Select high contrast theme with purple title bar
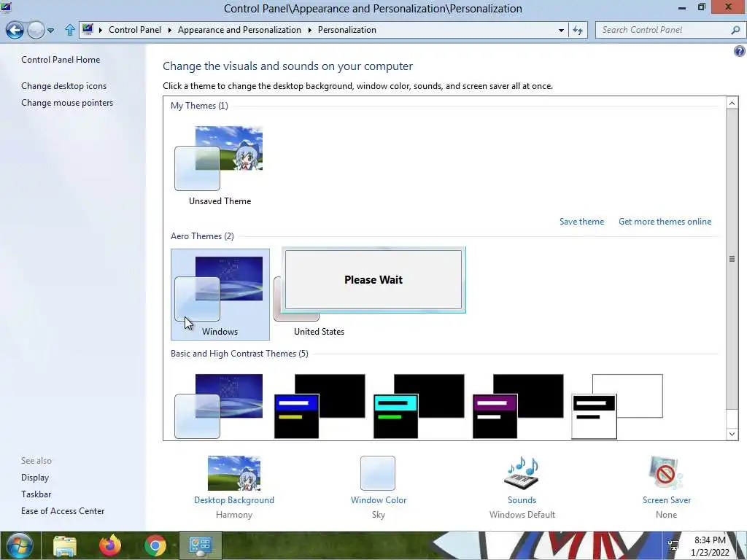The width and height of the screenshot is (747, 560). pyautogui.click(x=518, y=405)
